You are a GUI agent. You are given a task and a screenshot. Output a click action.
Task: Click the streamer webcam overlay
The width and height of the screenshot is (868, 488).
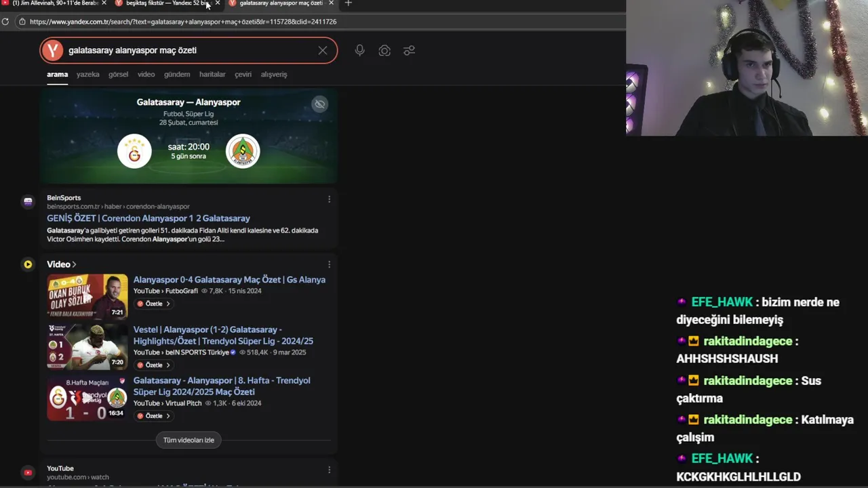(x=747, y=68)
